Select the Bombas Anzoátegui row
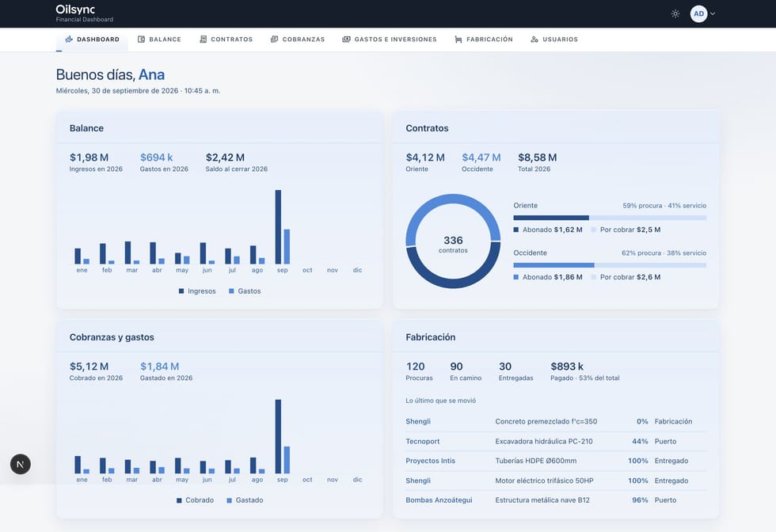776x532 pixels. 556,500
